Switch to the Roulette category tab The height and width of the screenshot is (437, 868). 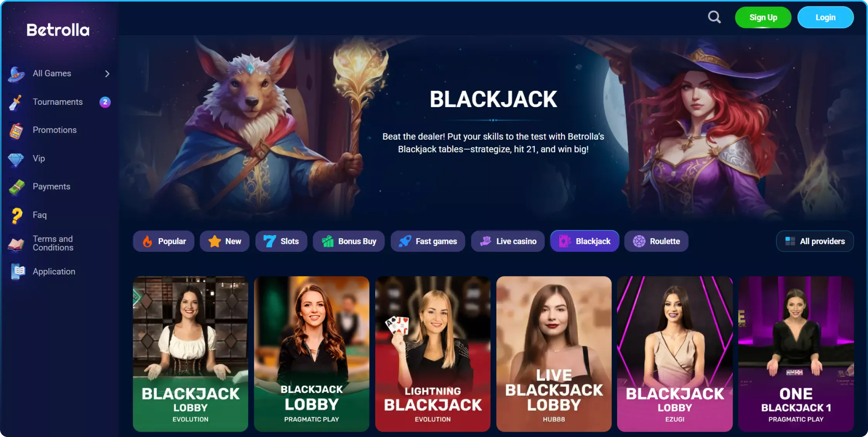(656, 241)
